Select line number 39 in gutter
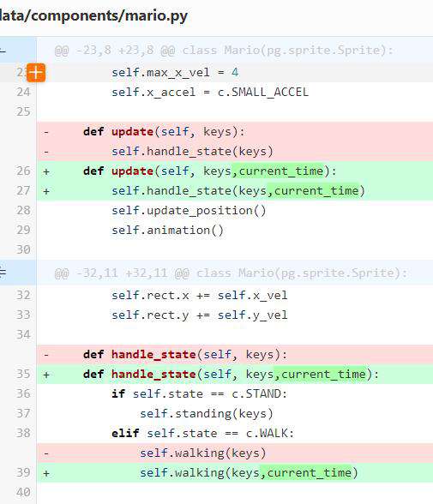The height and width of the screenshot is (504, 433). pyautogui.click(x=23, y=472)
